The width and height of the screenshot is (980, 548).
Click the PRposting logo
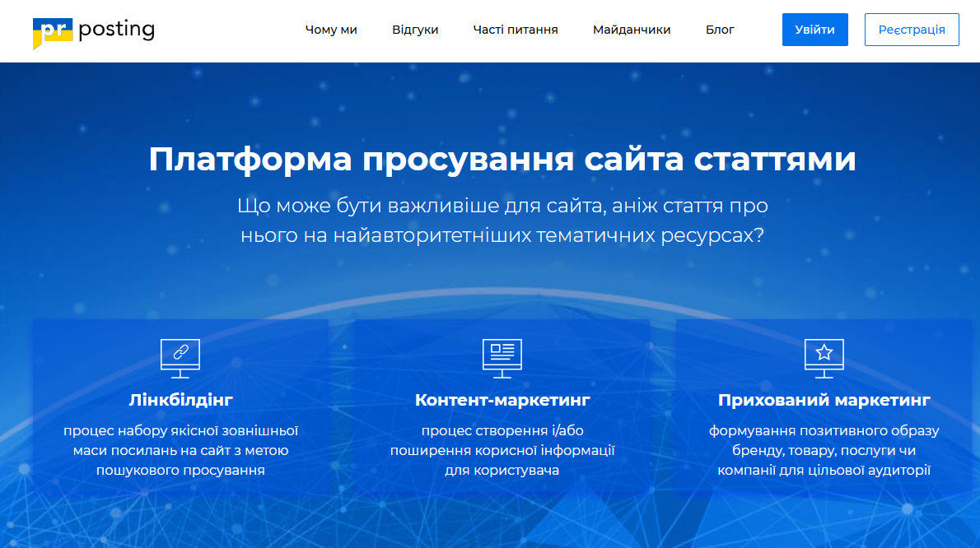pyautogui.click(x=92, y=30)
